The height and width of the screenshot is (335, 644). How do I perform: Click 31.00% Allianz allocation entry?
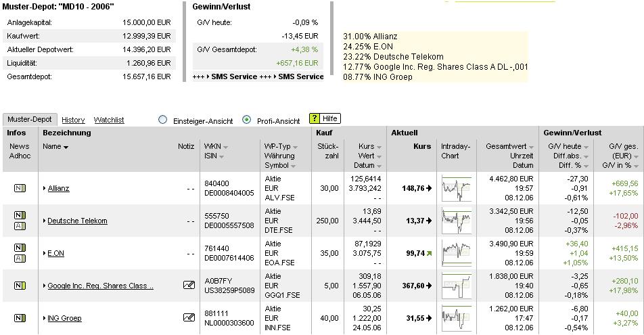click(x=370, y=37)
